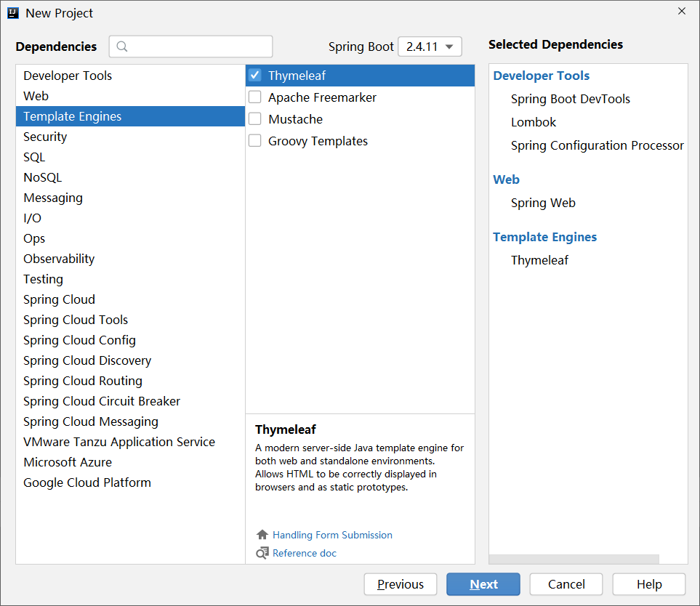This screenshot has height=606, width=700.
Task: Choose the NoSQL category
Action: coord(130,177)
